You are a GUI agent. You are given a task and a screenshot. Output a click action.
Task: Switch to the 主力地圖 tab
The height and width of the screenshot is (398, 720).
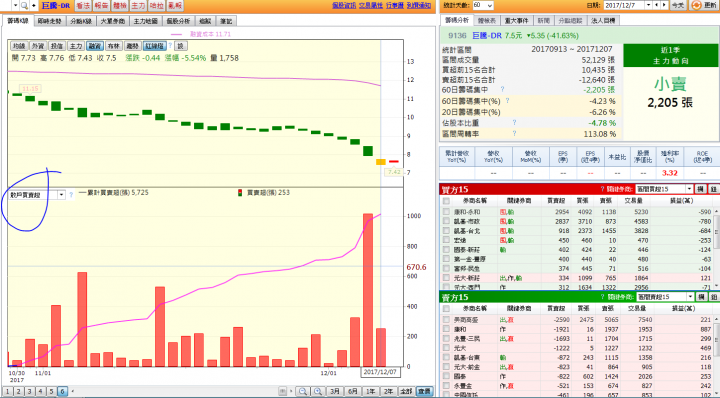(x=146, y=21)
